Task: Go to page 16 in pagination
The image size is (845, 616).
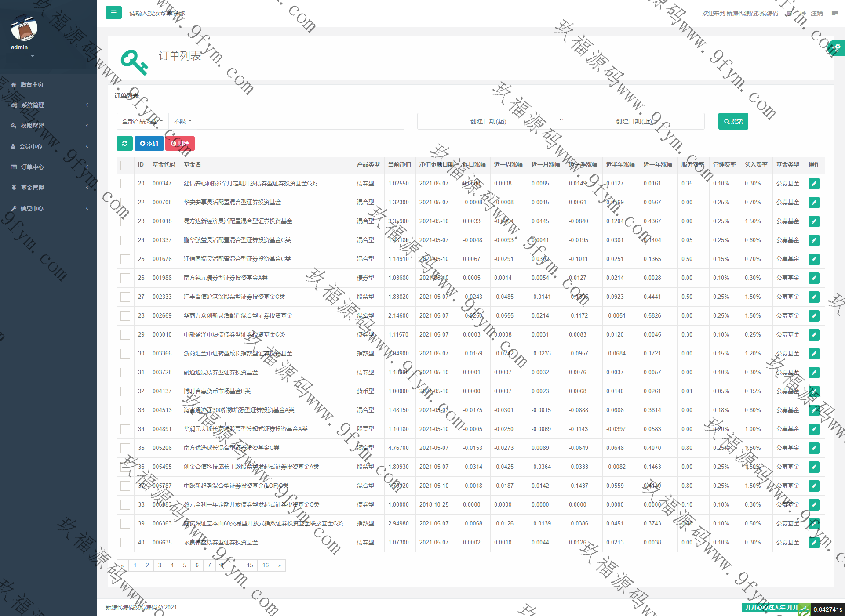Action: [x=265, y=565]
